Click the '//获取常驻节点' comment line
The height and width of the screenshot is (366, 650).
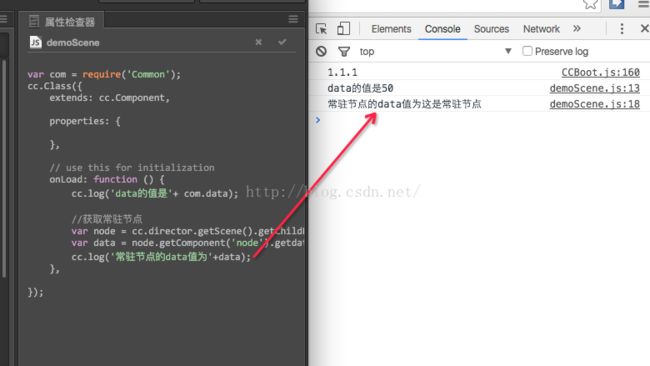click(107, 219)
